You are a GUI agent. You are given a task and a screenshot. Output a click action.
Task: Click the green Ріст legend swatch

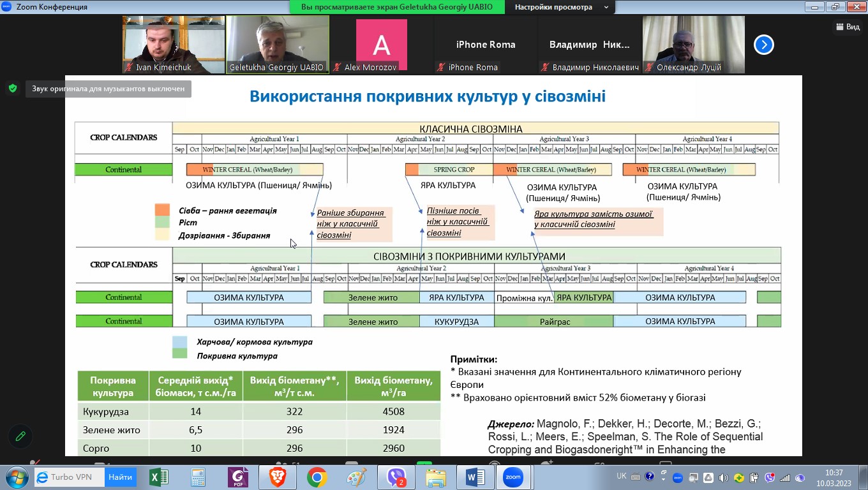(162, 222)
